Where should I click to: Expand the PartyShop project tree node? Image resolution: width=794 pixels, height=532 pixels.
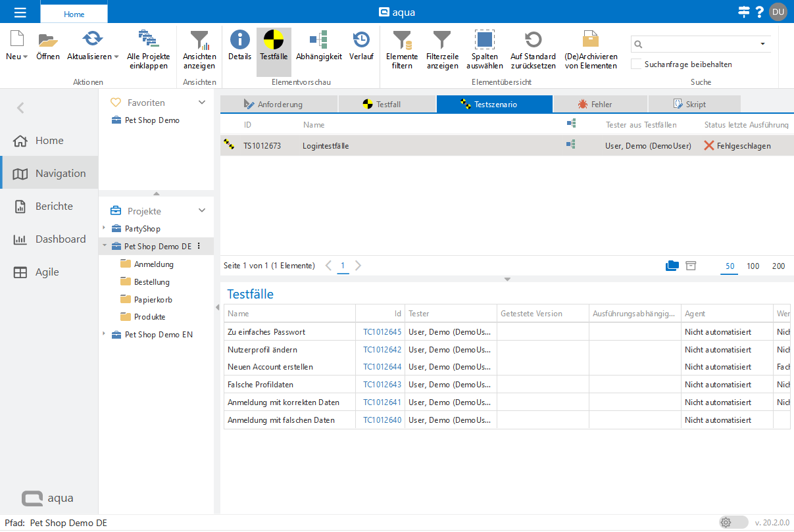[104, 228]
